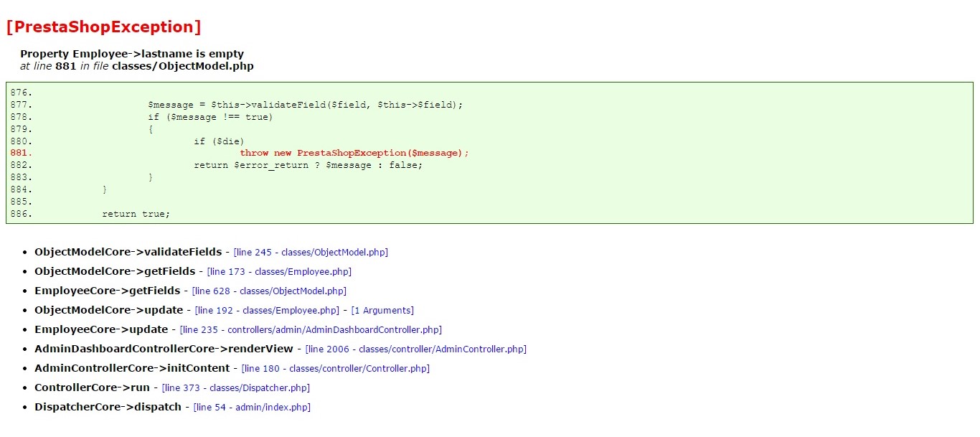The height and width of the screenshot is (437, 980).
Task: Open link line 235 AdminDashboardController.php
Action: tap(311, 330)
